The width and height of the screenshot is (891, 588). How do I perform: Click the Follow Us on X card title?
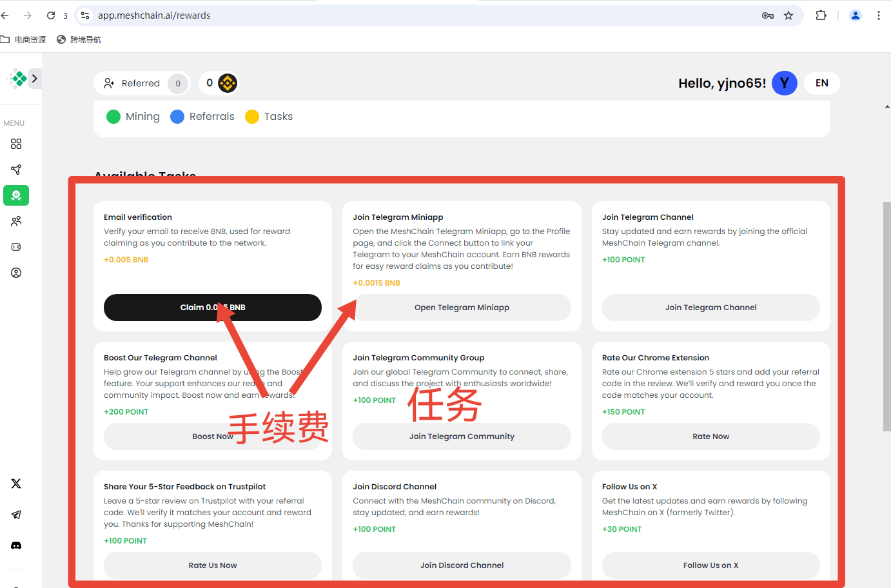coord(630,487)
